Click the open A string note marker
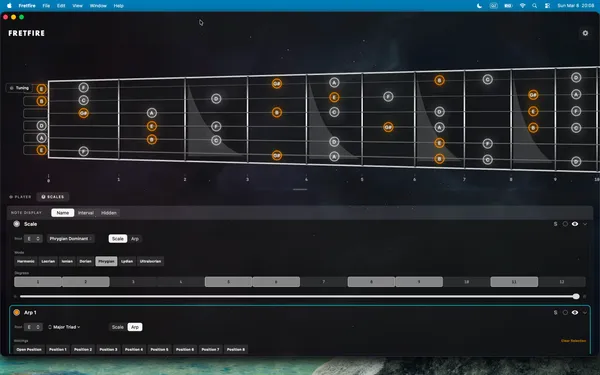 click(x=41, y=138)
